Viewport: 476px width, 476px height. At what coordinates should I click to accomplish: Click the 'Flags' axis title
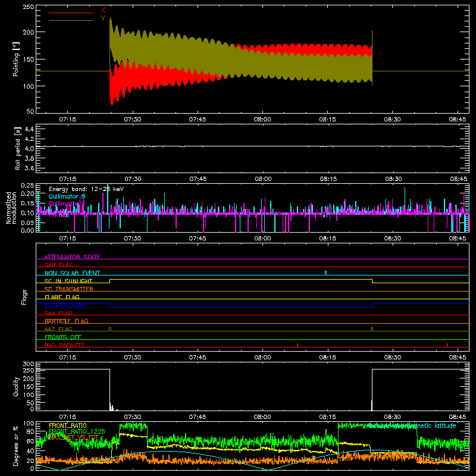click(x=24, y=297)
